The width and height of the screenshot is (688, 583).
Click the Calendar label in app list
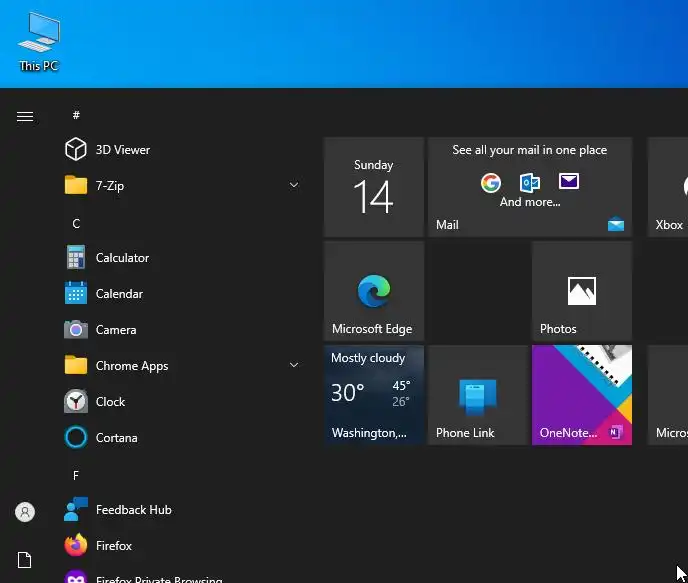pos(119,293)
